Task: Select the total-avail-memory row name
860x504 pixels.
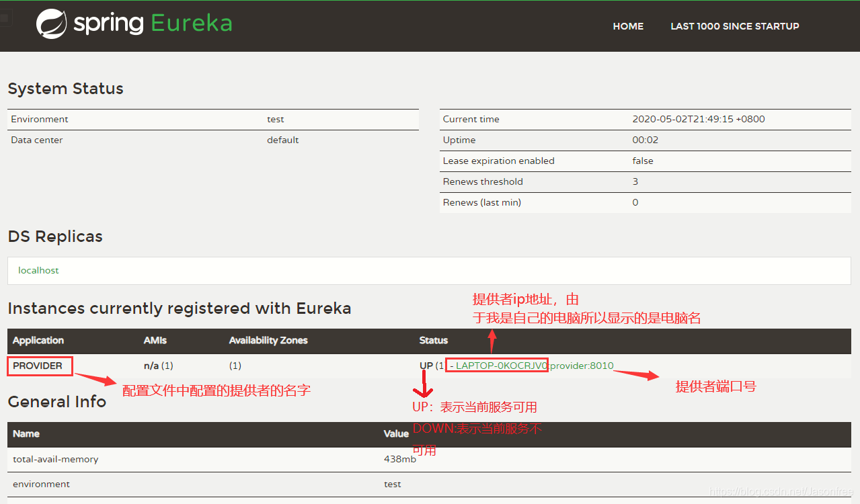Action: pyautogui.click(x=56, y=459)
